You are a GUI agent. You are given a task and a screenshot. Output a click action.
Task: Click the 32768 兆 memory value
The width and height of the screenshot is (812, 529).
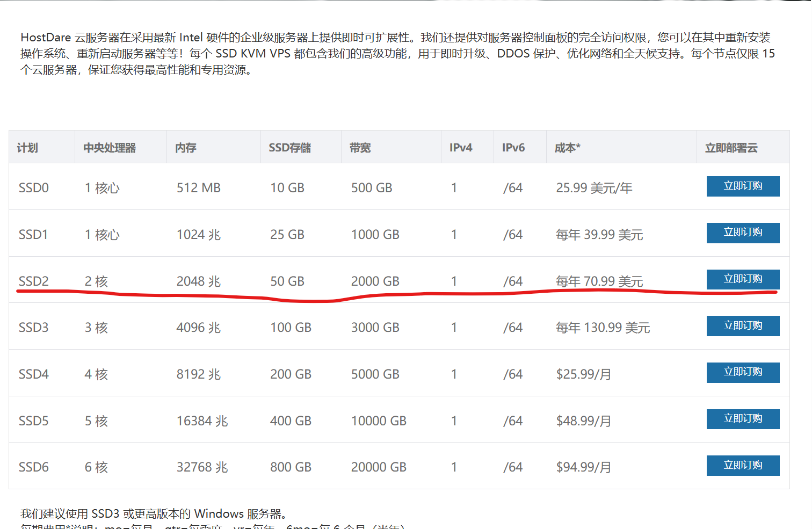202,467
